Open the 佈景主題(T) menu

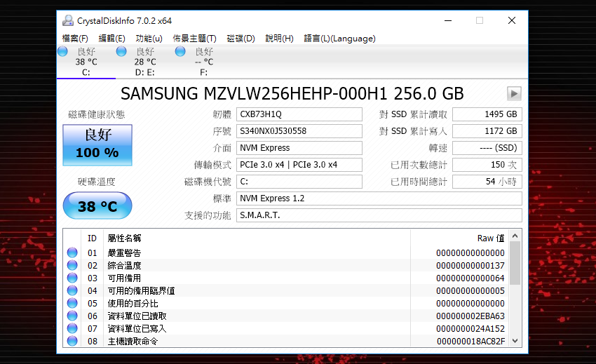[194, 39]
